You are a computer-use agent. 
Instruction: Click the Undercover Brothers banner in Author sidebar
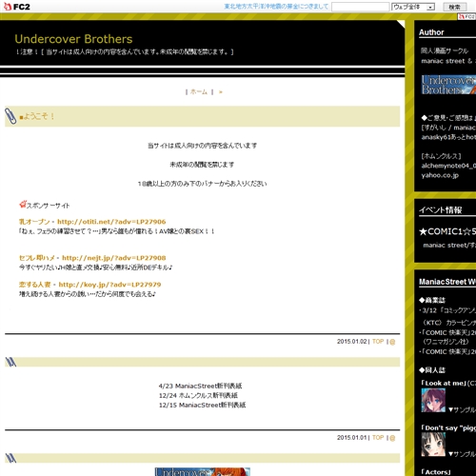tap(448, 85)
